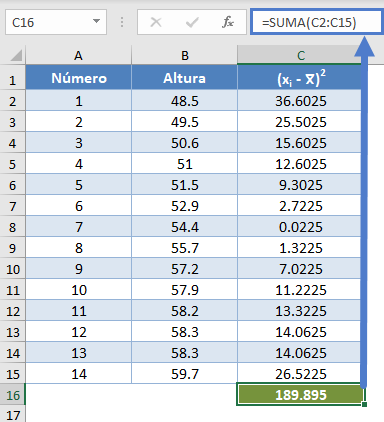
Task: Select row 16 header
Action: (x=12, y=395)
